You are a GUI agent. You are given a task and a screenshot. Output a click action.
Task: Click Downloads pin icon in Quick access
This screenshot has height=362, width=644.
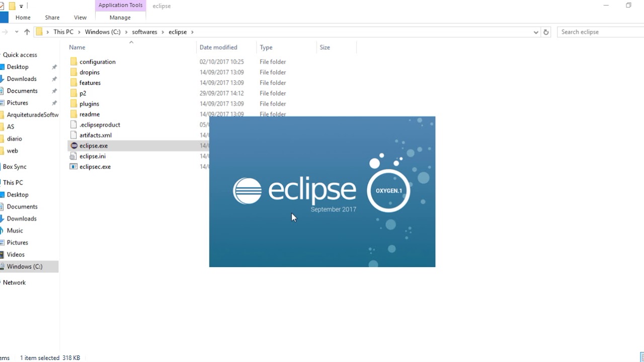tap(54, 79)
